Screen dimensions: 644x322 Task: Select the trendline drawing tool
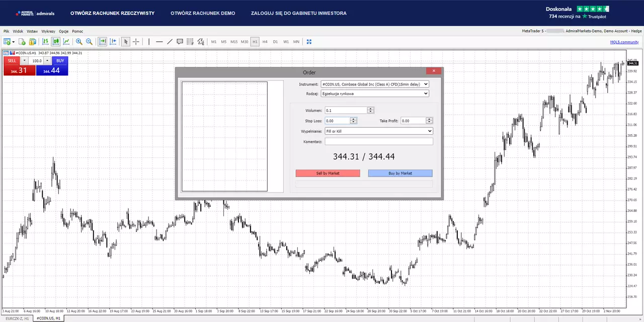[x=170, y=42]
